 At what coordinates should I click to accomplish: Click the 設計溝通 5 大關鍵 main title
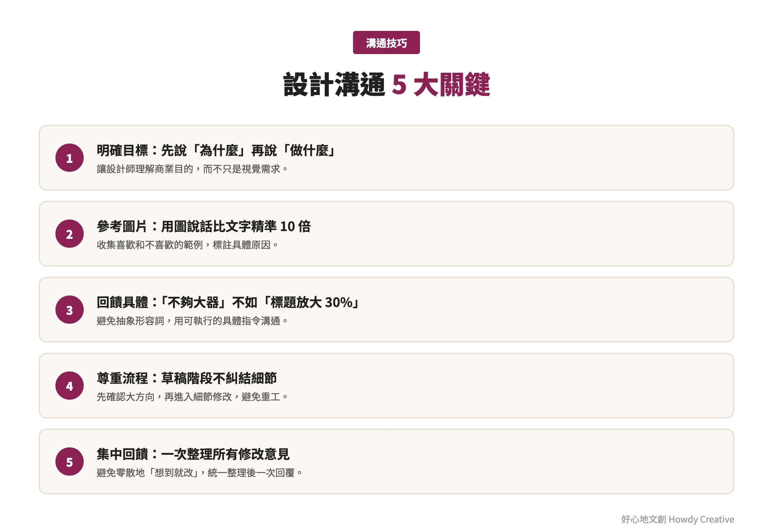click(386, 85)
